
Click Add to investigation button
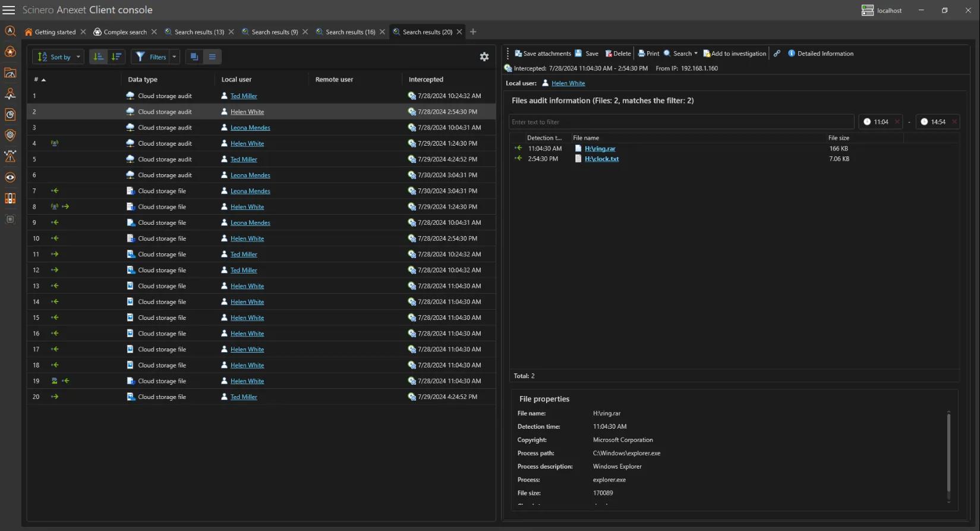pyautogui.click(x=735, y=54)
